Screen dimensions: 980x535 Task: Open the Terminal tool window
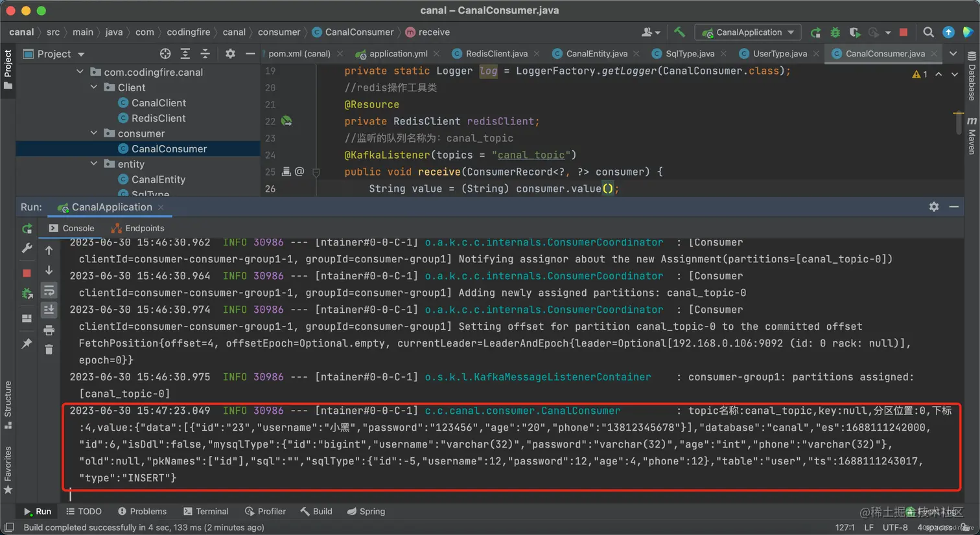click(x=205, y=511)
